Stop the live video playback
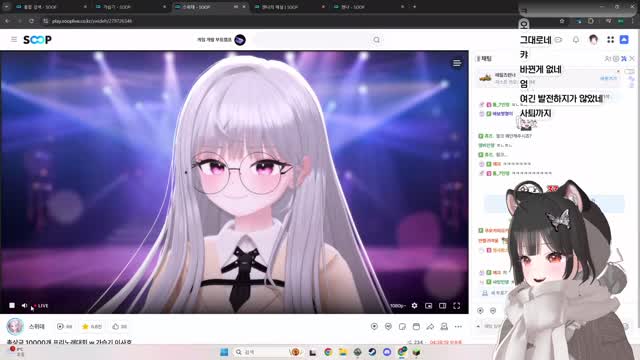 point(12,305)
